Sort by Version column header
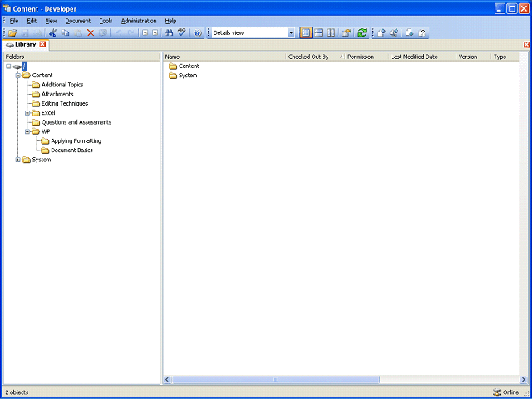The height and width of the screenshot is (399, 532). pyautogui.click(x=474, y=57)
